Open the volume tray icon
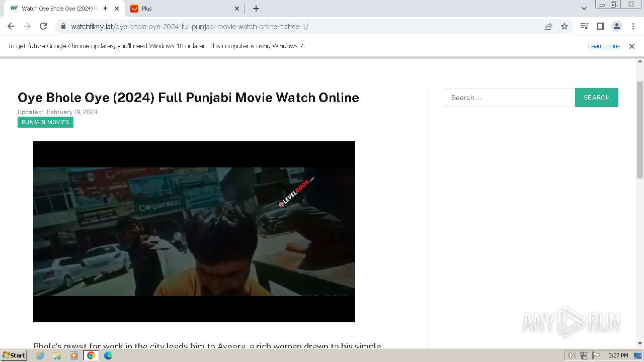The image size is (644, 362). 572,355
